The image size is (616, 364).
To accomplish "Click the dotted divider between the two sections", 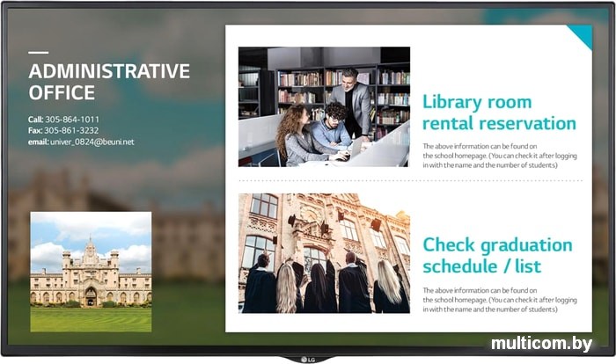I will point(410,181).
